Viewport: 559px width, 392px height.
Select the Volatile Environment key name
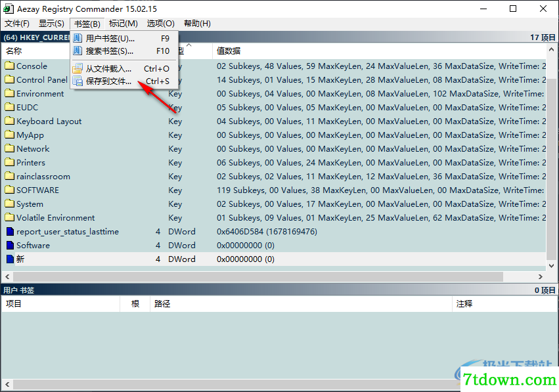coord(56,218)
